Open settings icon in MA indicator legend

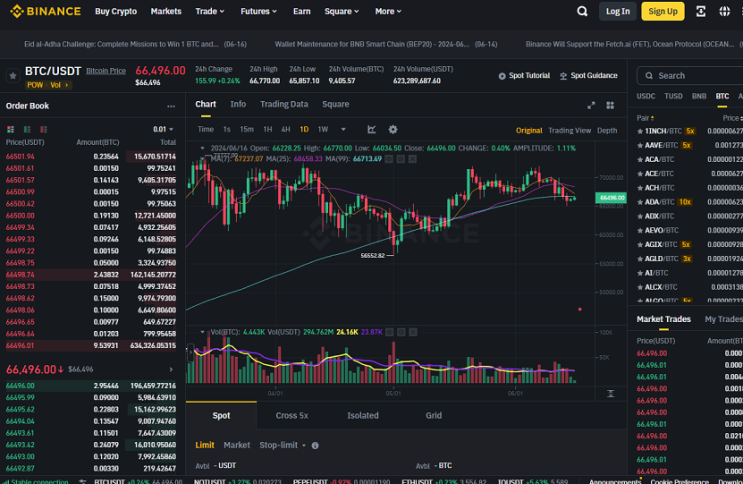(x=401, y=159)
